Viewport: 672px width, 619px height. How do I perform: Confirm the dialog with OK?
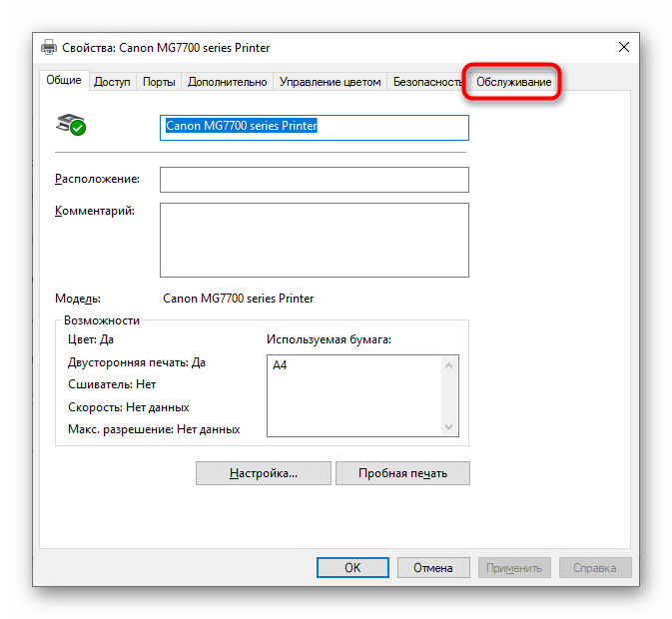tap(352, 567)
